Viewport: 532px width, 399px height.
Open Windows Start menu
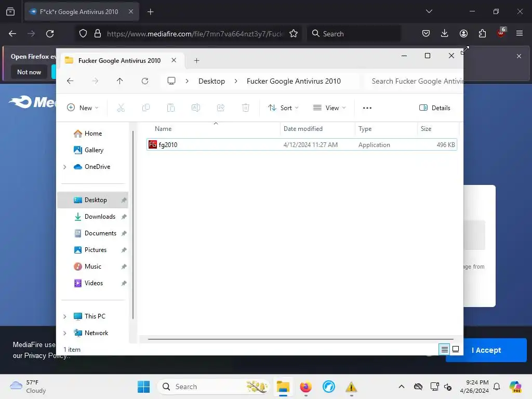(x=144, y=387)
